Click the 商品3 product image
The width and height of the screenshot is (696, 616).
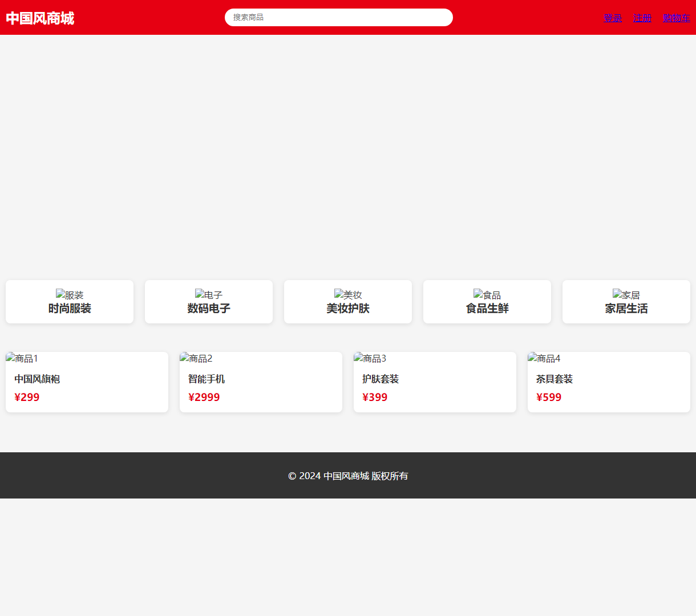point(370,358)
